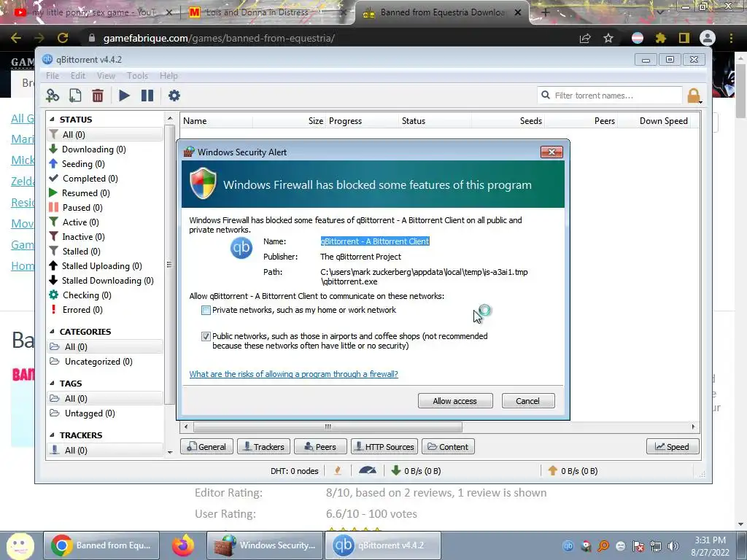
Task: Open the Help menu
Action: 169,76
